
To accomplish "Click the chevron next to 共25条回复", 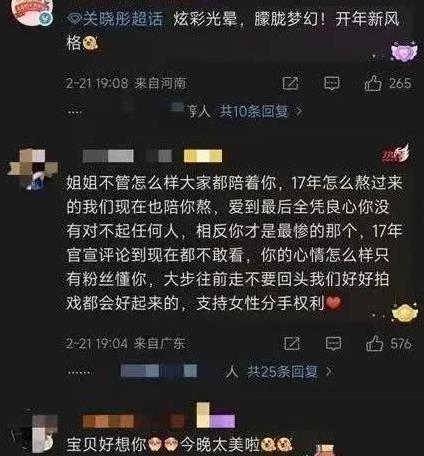I will (328, 371).
